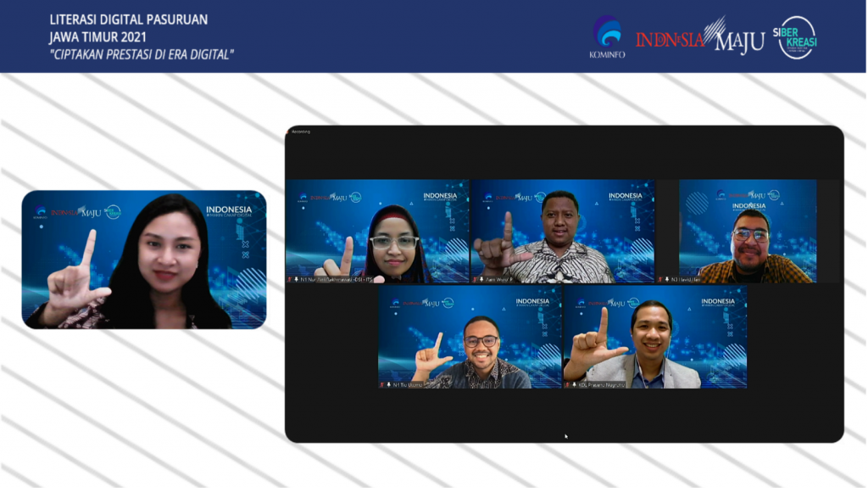
Task: Click Indonesia logo in host video background
Action: click(x=229, y=210)
